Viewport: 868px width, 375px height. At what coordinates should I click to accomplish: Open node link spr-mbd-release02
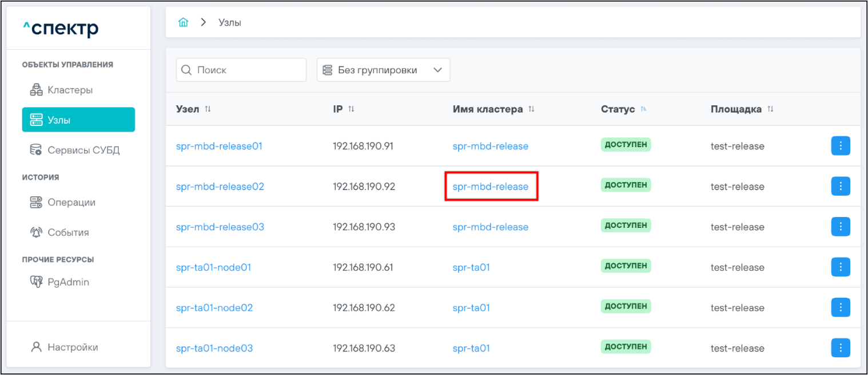(220, 187)
